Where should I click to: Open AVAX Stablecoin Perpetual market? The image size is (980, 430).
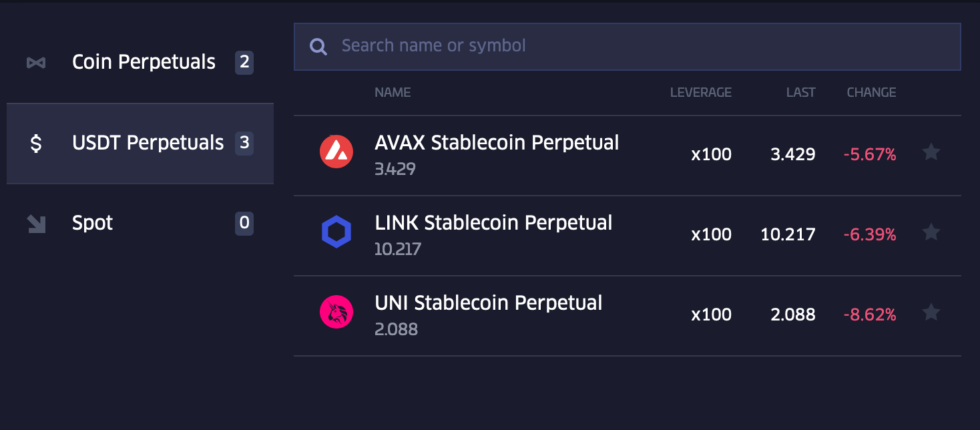(497, 143)
